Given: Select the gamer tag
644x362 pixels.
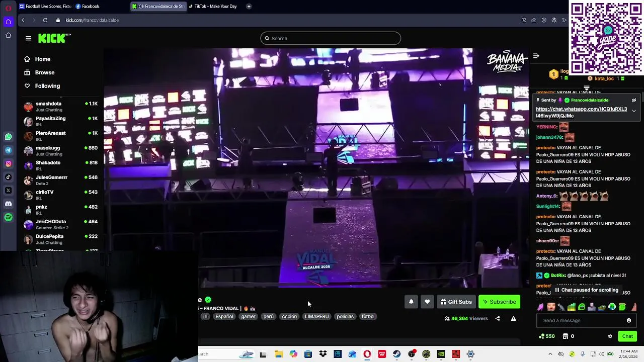Looking at the screenshot, I should tap(248, 317).
